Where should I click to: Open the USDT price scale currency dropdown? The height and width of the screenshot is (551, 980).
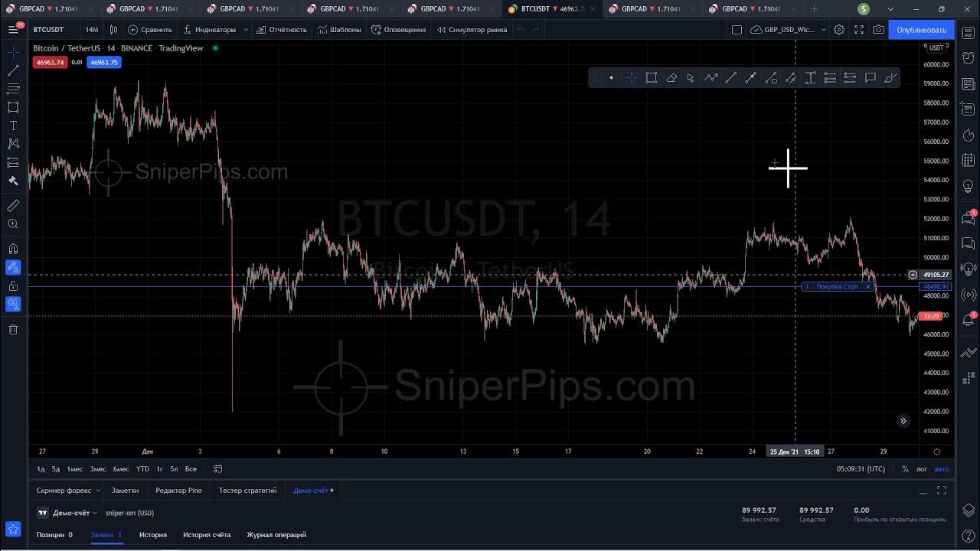point(937,47)
